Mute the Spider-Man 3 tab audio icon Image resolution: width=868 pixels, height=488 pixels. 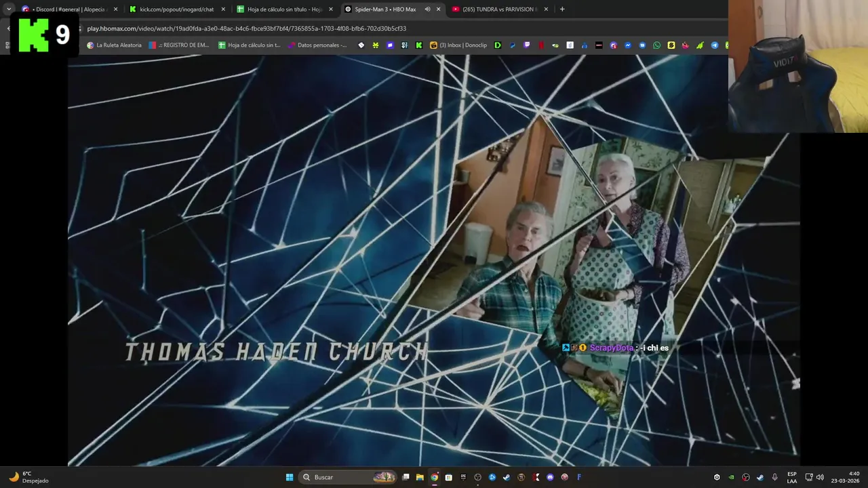[x=427, y=9]
